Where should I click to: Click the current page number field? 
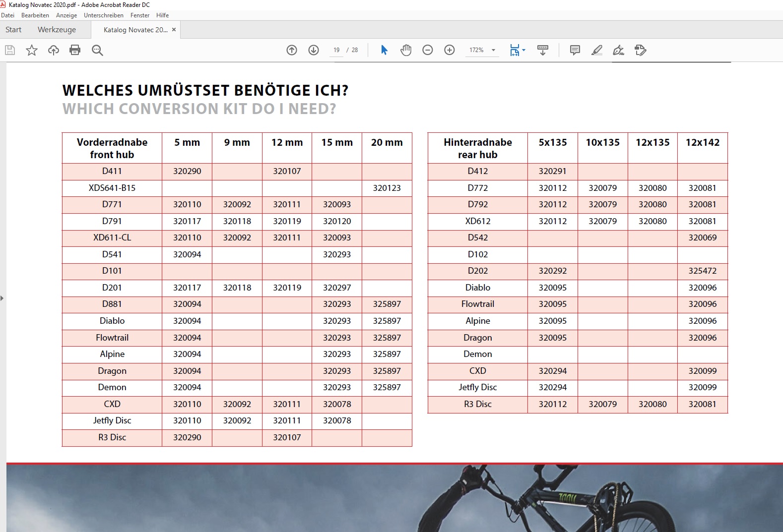coord(336,50)
